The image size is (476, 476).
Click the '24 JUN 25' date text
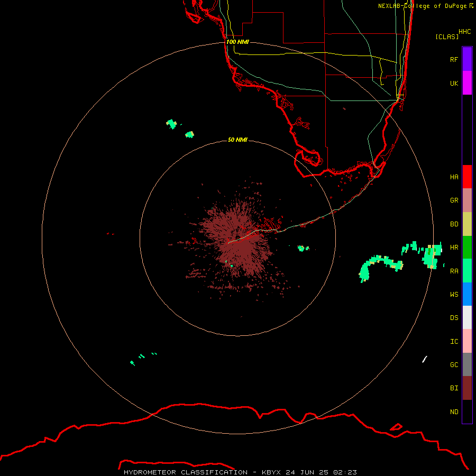(x=307, y=472)
